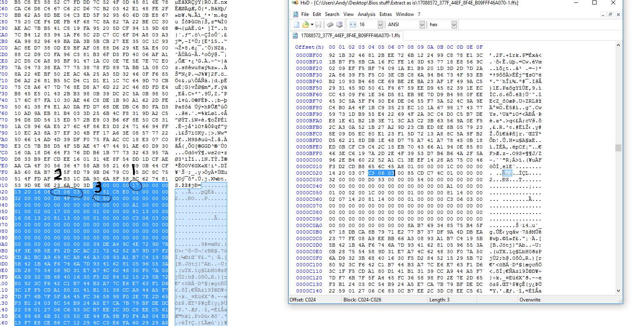Viewport: 644px width, 326px height.
Task: Maximize the HxD window
Action: (594, 3)
